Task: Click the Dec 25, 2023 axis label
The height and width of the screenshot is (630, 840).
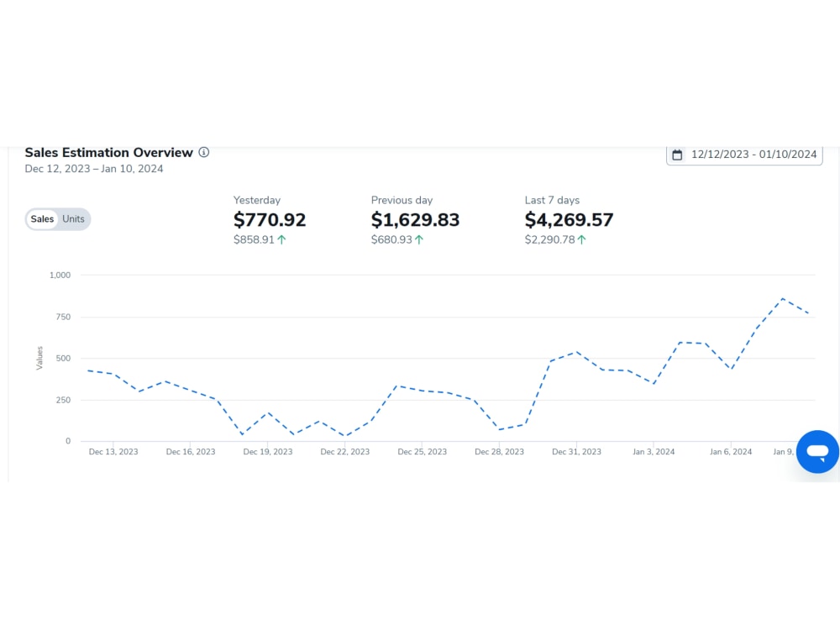Action: [423, 452]
